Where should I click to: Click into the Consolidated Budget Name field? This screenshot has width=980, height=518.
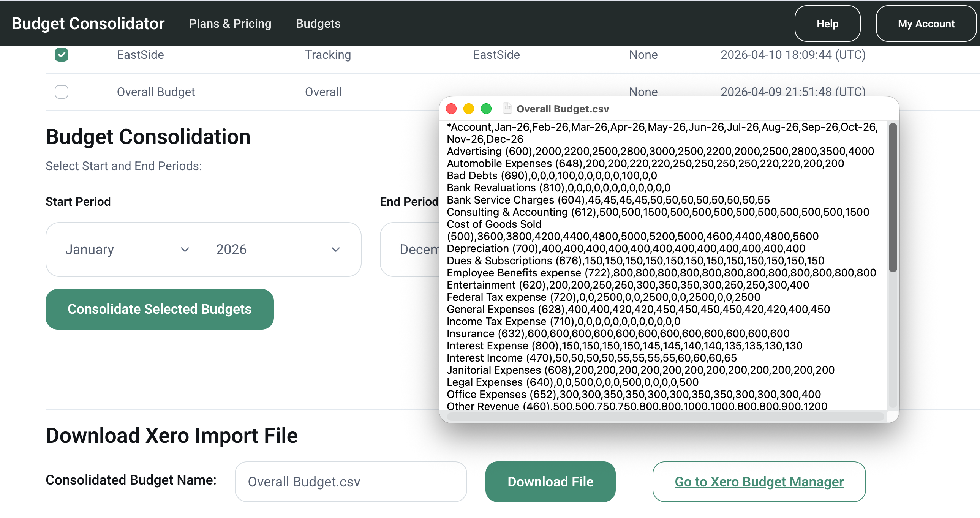tap(350, 482)
